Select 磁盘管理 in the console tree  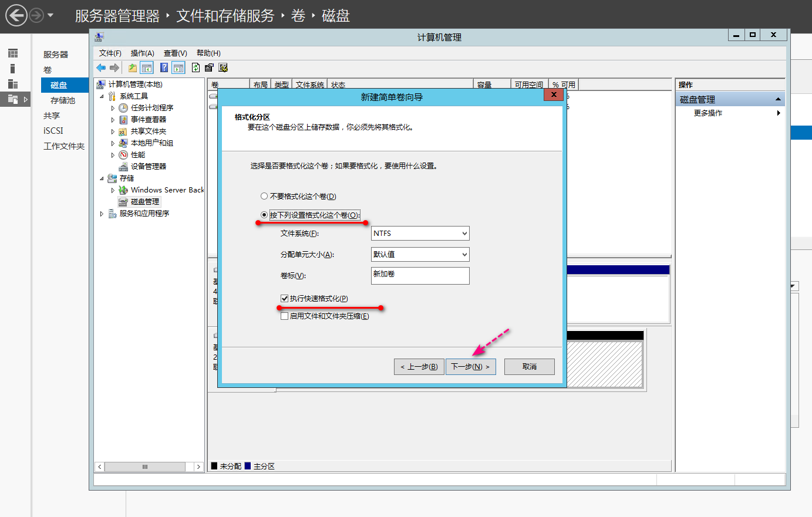pos(145,202)
